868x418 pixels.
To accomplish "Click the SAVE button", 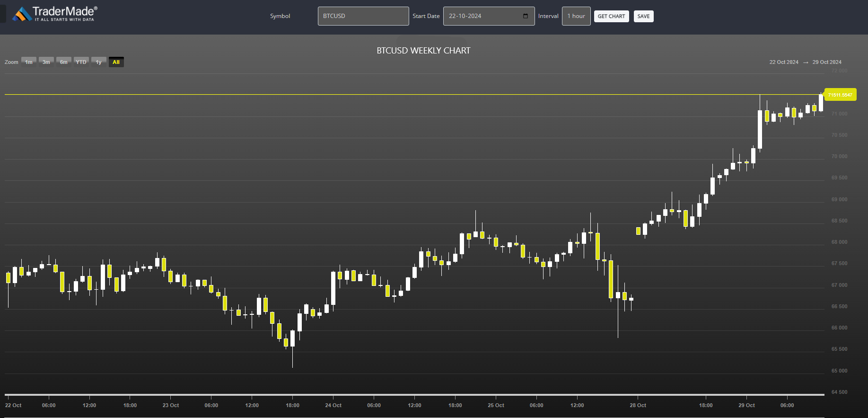I will pos(643,16).
